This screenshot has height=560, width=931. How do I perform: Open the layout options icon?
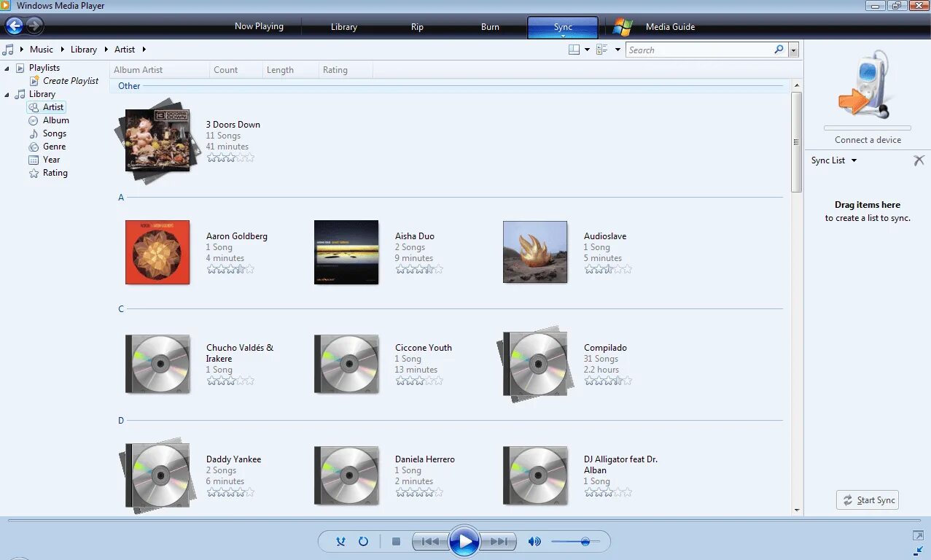click(574, 50)
